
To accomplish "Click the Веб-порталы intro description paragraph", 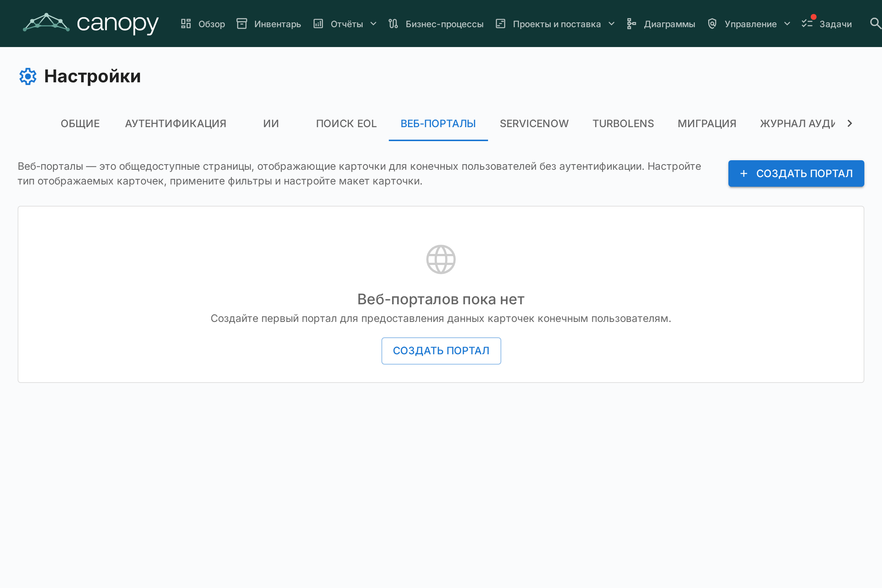I will point(359,173).
